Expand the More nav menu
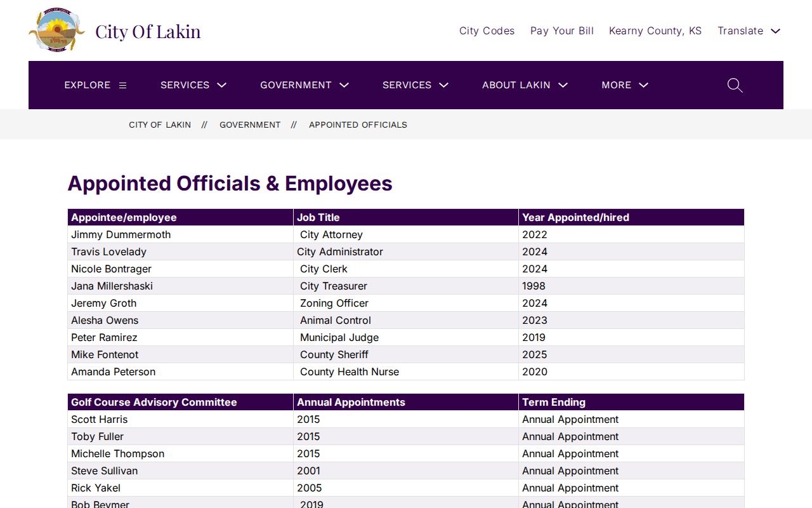The height and width of the screenshot is (508, 812). tap(625, 85)
